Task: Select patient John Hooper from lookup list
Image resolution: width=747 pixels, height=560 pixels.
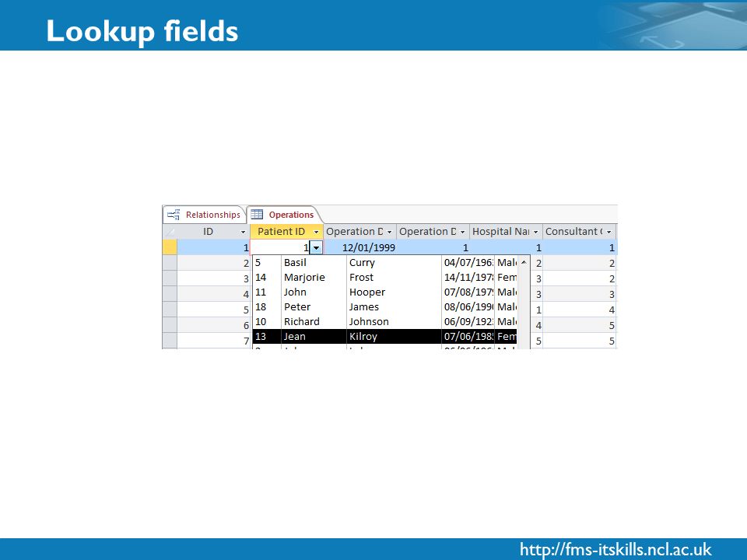Action: click(384, 292)
